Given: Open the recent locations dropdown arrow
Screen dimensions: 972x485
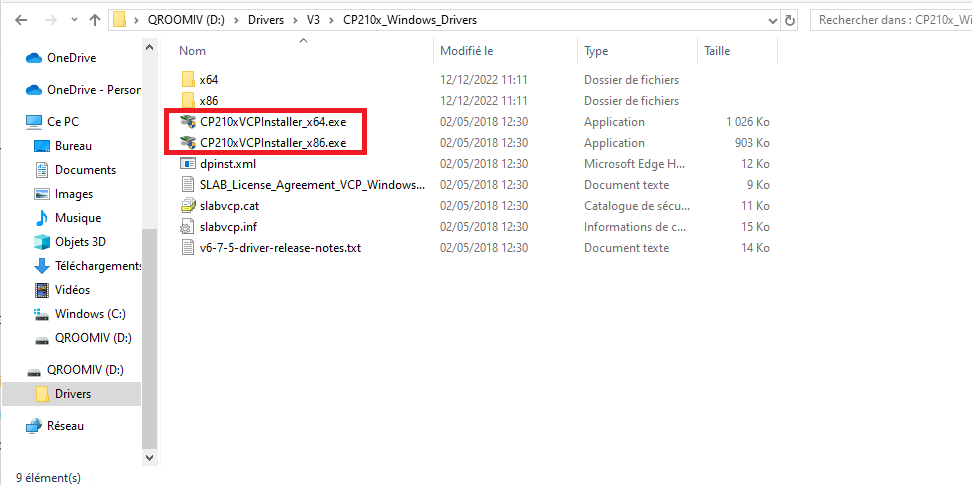Looking at the screenshot, I should tap(74, 20).
